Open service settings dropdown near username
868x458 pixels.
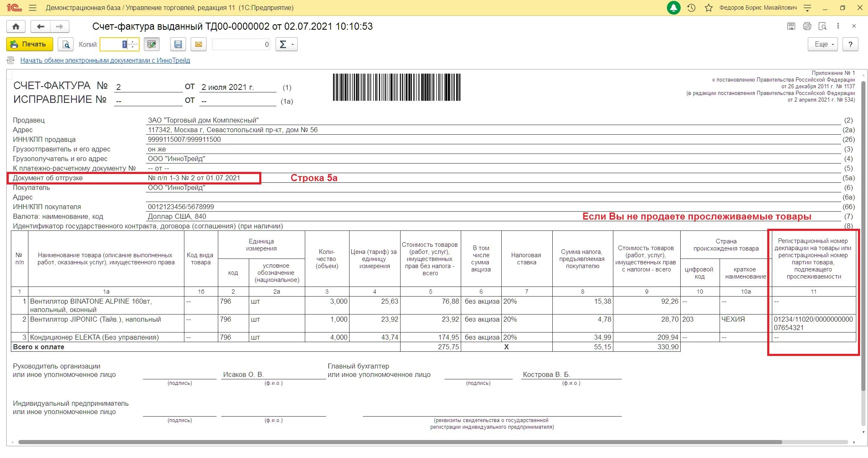tap(807, 8)
